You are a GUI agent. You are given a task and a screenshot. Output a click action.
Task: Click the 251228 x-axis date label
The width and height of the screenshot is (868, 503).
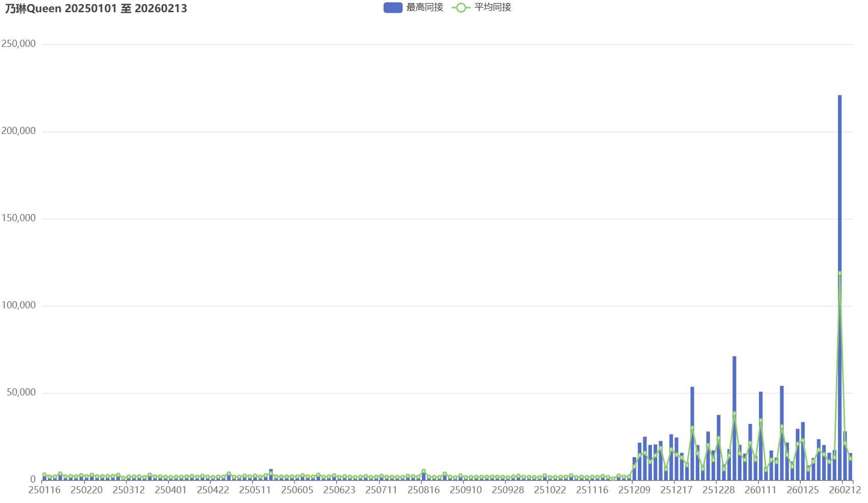tap(718, 490)
